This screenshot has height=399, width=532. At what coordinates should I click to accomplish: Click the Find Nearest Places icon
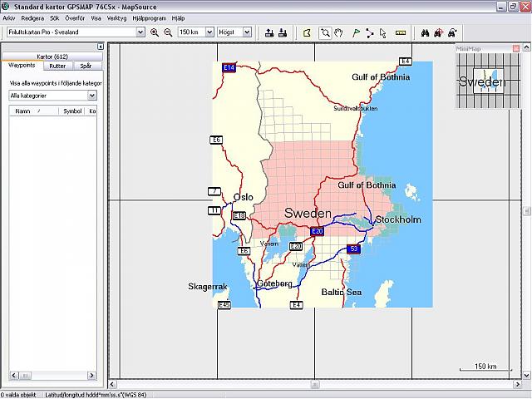[x=439, y=32]
